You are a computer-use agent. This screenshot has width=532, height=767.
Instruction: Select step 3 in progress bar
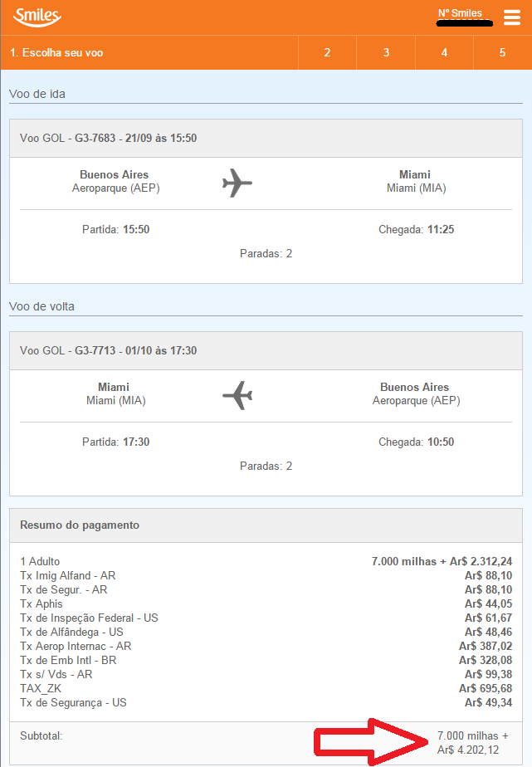click(386, 52)
